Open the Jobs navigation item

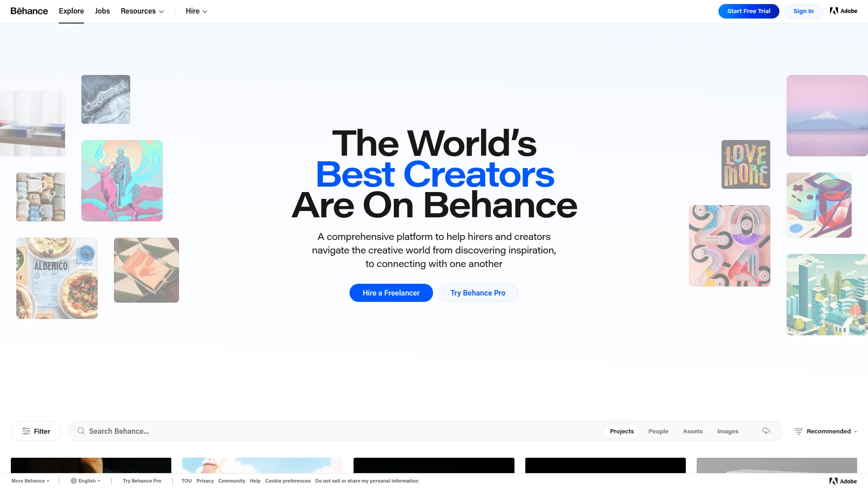(x=102, y=11)
